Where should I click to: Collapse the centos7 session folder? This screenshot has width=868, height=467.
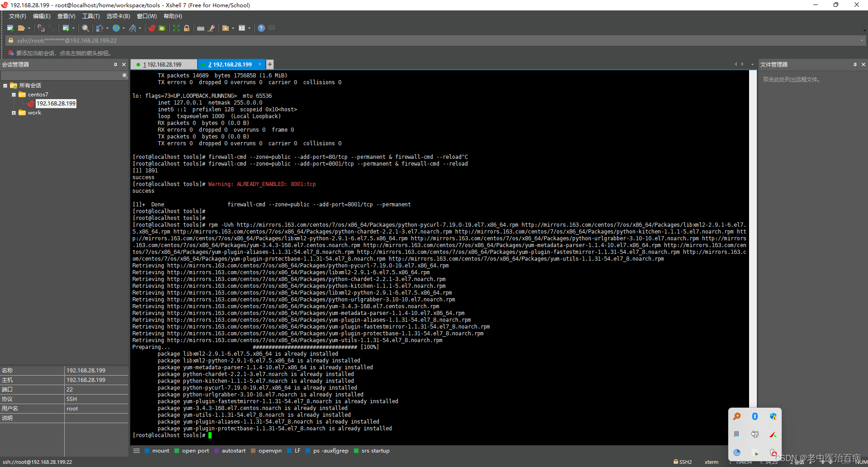[x=14, y=94]
